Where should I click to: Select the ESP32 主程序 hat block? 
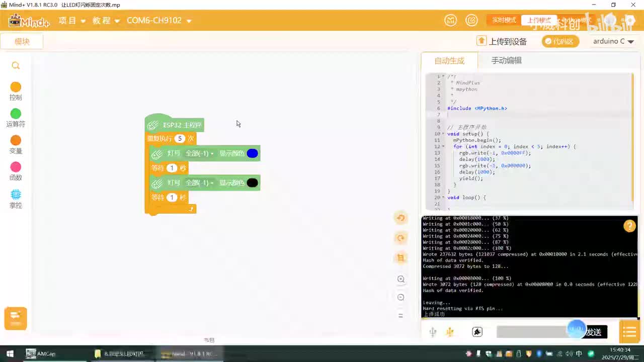(175, 124)
